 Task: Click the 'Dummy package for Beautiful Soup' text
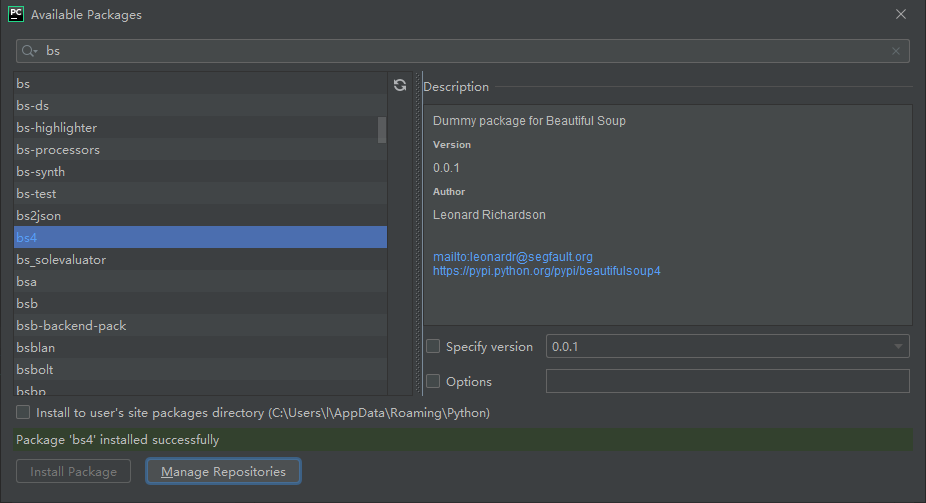[529, 120]
